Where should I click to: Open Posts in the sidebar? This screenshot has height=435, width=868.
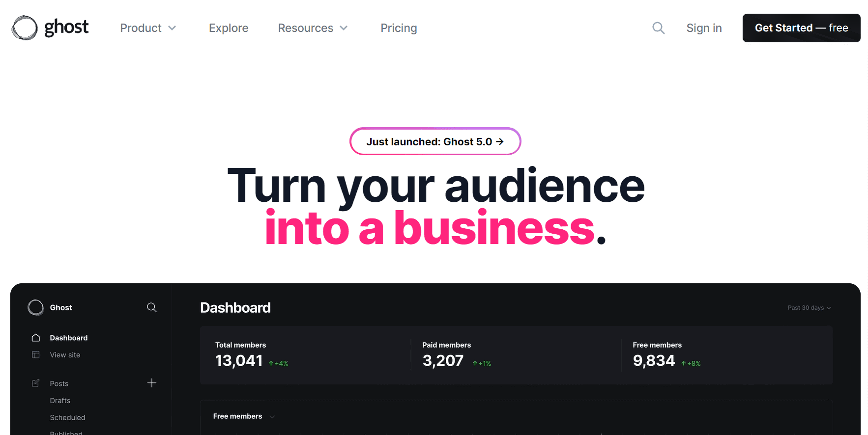59,383
